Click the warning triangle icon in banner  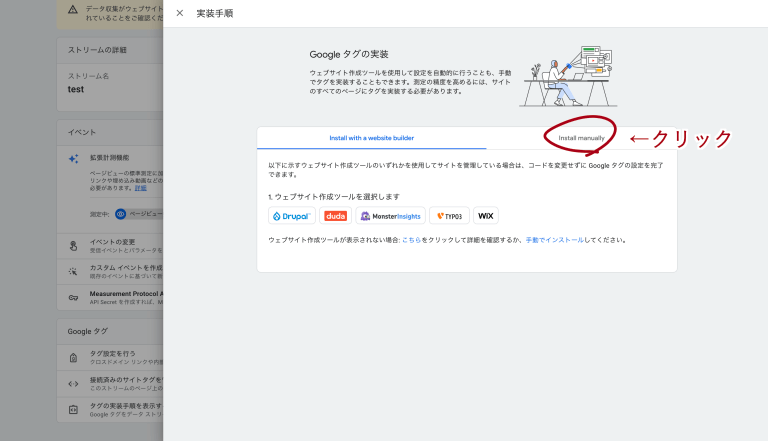72,10
